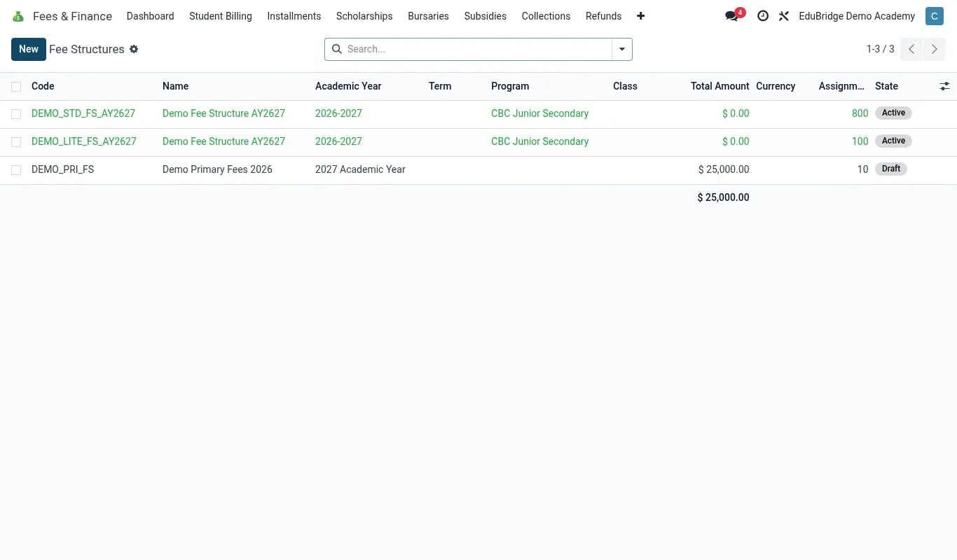This screenshot has height=560, width=957.
Task: Open the developer tools wrench icon
Action: click(784, 16)
